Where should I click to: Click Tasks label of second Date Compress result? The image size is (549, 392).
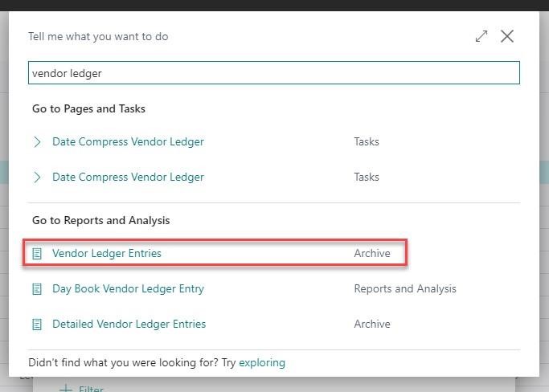[367, 178]
